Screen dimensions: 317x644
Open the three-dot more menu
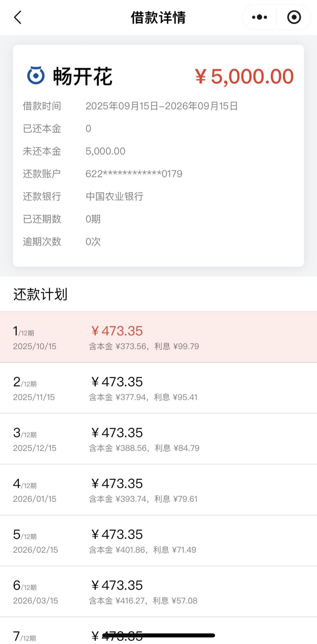tap(260, 17)
